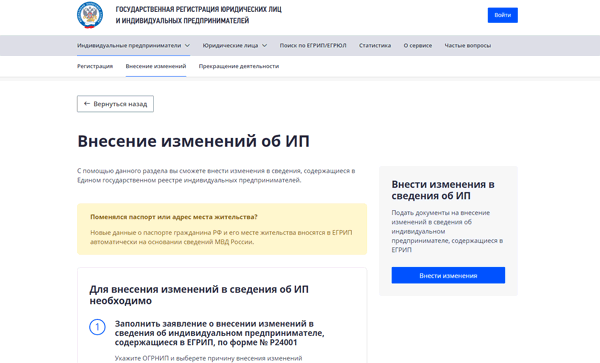Click sidebar heading Внести изменения в сведения об ИП
Screen dimensions: 600x363
click(443, 190)
